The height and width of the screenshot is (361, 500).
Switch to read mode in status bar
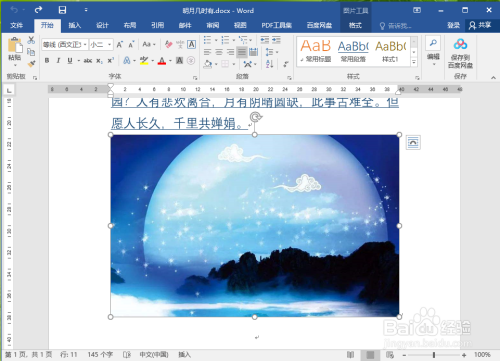point(350,355)
